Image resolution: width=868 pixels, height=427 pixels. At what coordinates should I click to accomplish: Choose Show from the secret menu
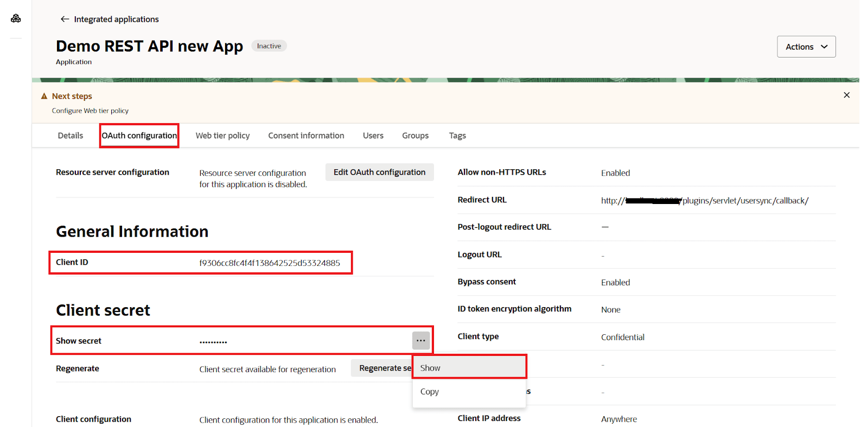pos(469,367)
